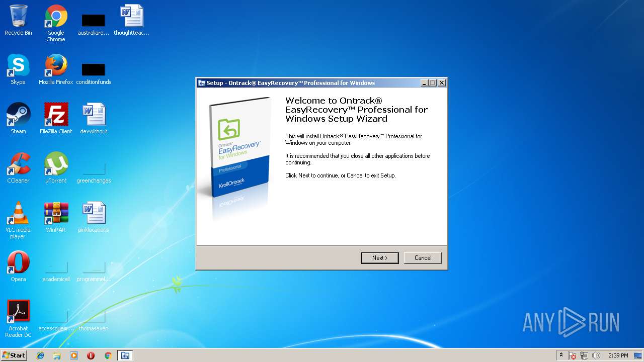The image size is (644, 362).
Task: Open media player from the taskbar
Action: pyautogui.click(x=74, y=355)
